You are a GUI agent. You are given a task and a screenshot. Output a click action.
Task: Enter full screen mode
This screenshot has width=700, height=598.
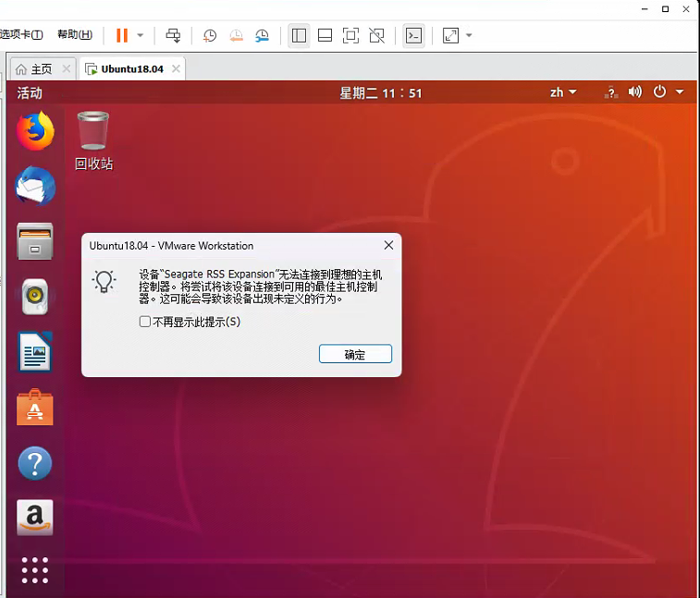(350, 35)
